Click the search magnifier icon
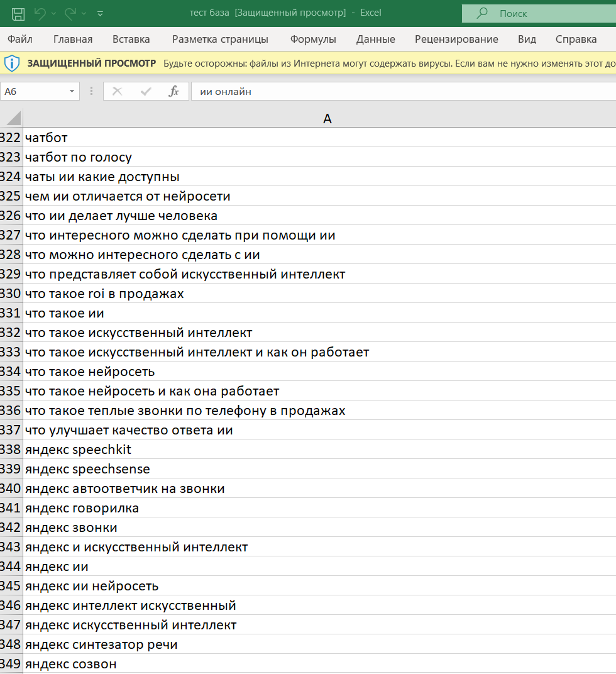Viewport: 616px width, 674px height. [x=482, y=13]
